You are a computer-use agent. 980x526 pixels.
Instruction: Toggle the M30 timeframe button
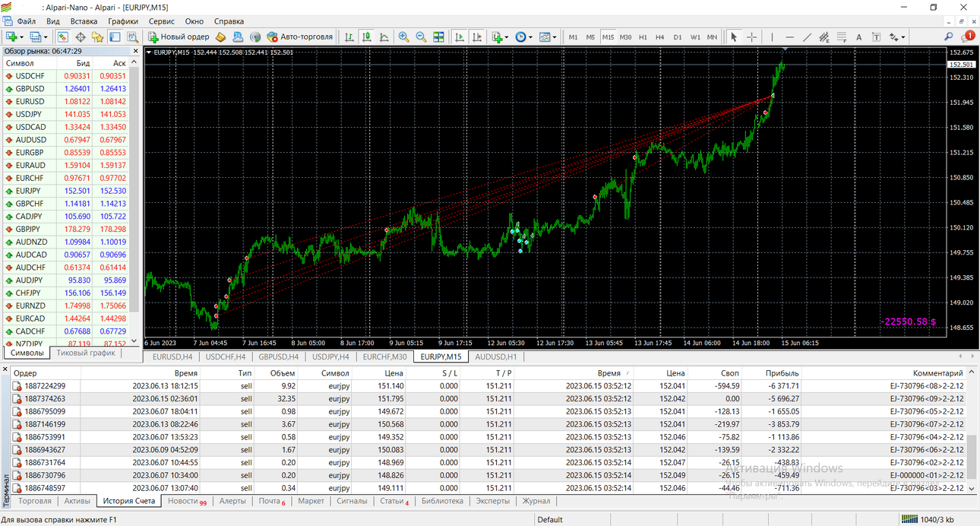pos(625,36)
